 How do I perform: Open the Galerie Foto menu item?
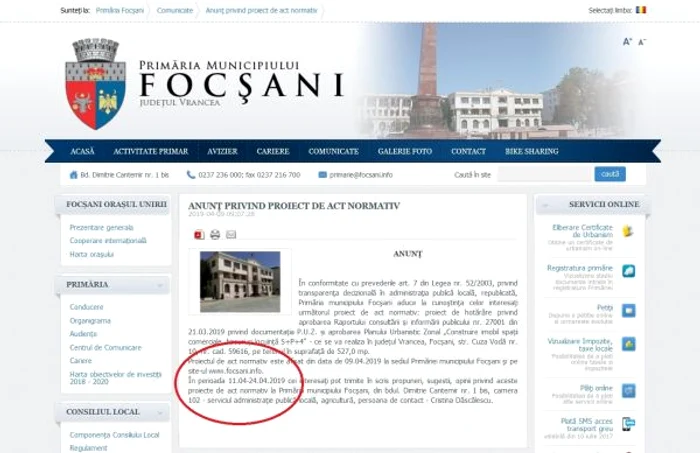coord(405,151)
